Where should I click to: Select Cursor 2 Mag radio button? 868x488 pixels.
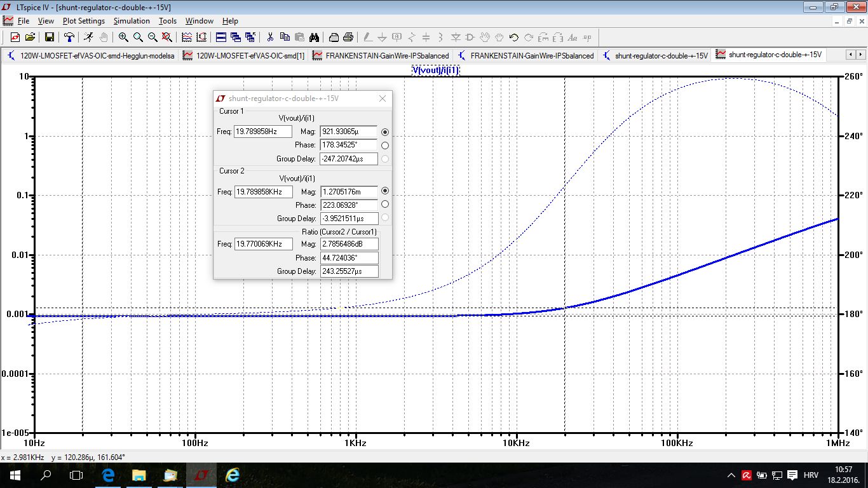tap(385, 191)
